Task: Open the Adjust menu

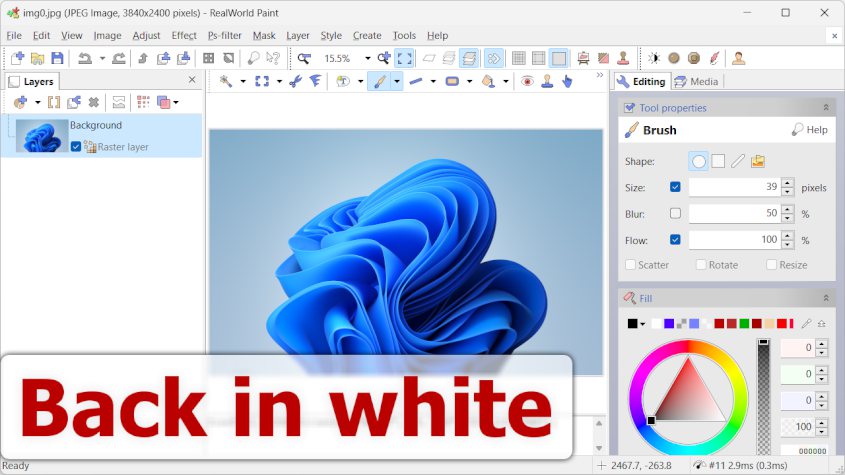Action: point(146,36)
